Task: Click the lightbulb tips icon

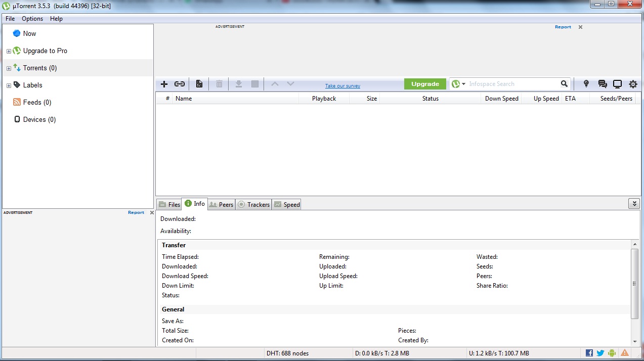Action: (x=586, y=84)
